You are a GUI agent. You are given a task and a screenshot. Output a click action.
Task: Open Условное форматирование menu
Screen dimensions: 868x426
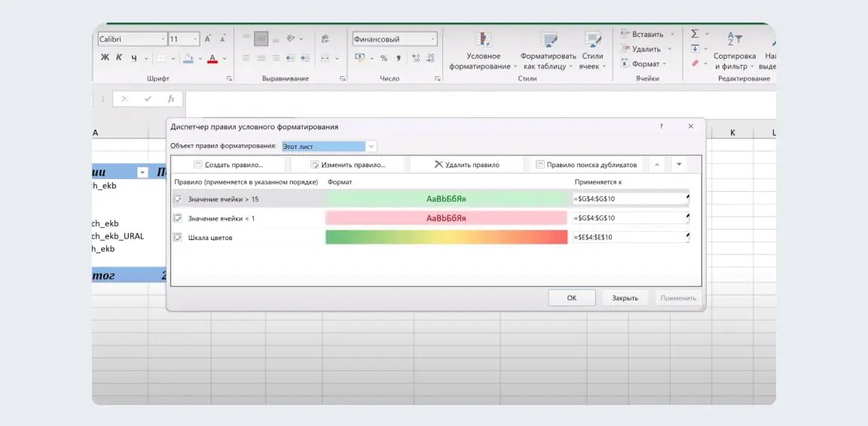(483, 51)
